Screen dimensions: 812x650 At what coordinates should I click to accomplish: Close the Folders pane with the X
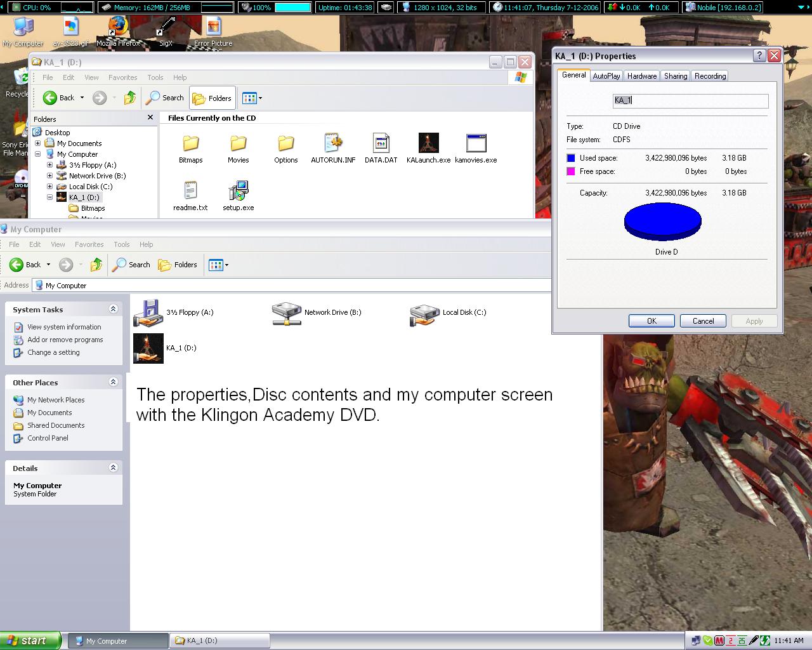coord(150,117)
